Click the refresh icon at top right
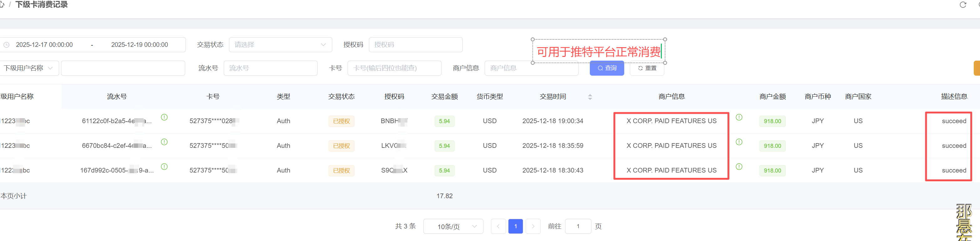The image size is (980, 241). click(963, 5)
